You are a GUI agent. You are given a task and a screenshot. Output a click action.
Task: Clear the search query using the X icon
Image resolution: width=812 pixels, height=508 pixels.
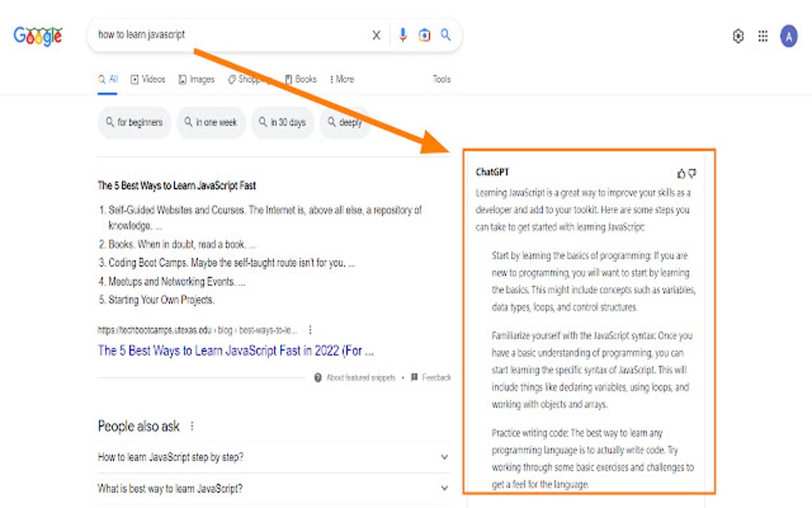pos(376,35)
